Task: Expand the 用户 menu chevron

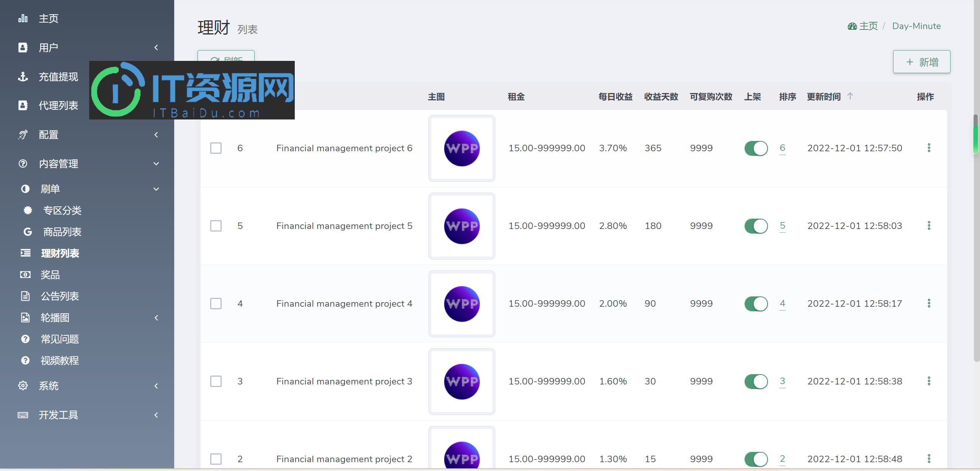Action: [156, 47]
